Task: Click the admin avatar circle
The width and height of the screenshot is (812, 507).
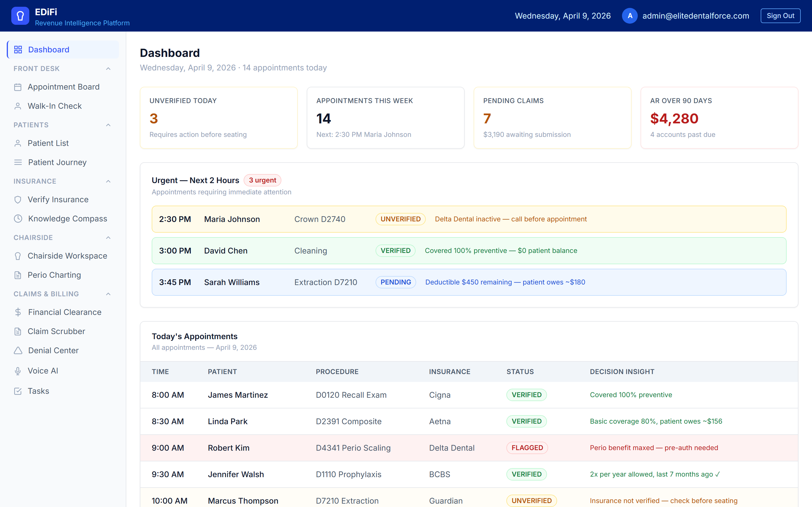Action: click(630, 15)
